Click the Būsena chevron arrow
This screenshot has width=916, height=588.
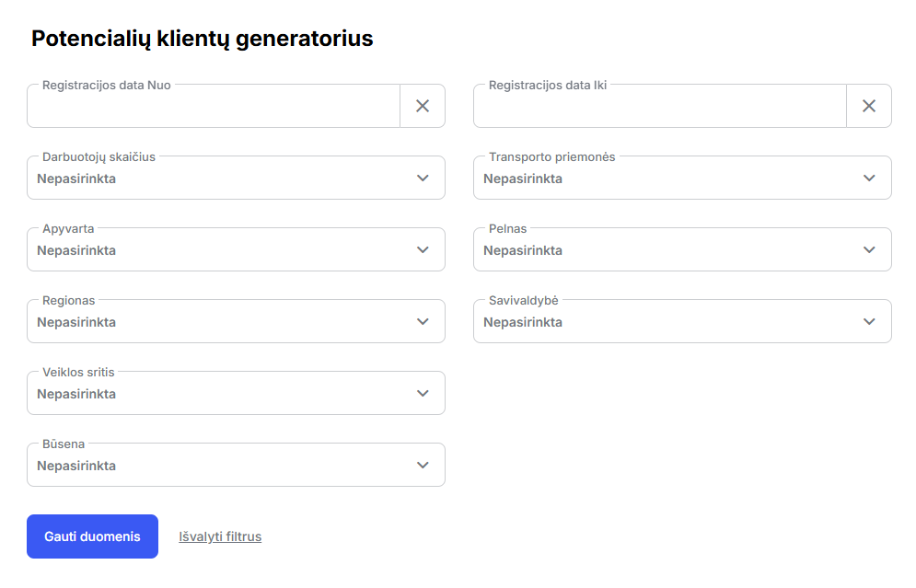point(423,465)
